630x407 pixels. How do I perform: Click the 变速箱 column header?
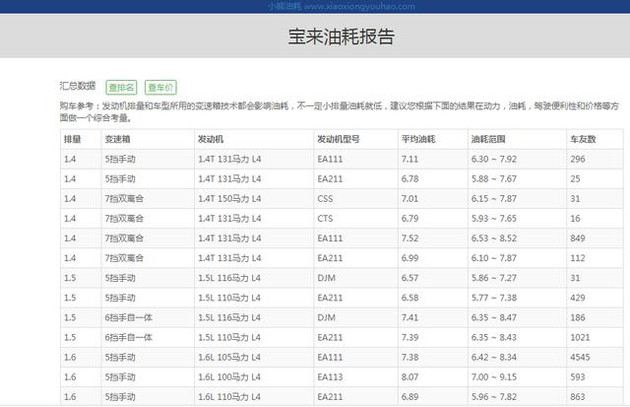point(117,139)
